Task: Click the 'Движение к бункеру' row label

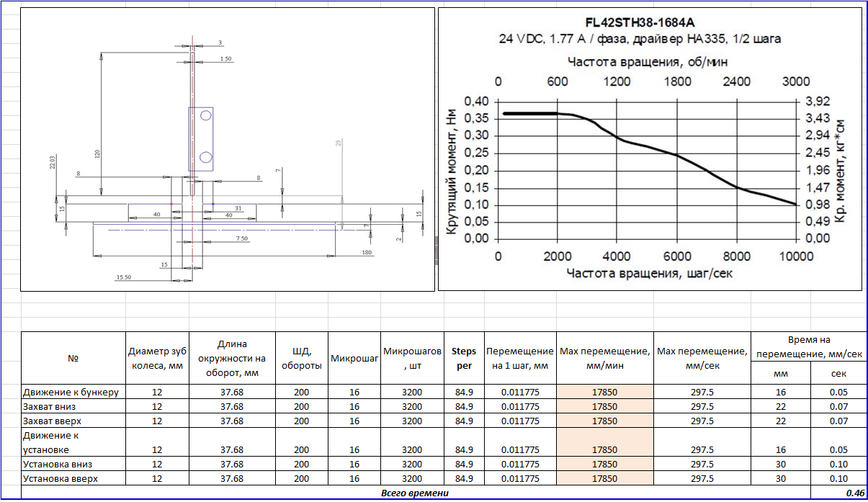Action: (x=73, y=392)
